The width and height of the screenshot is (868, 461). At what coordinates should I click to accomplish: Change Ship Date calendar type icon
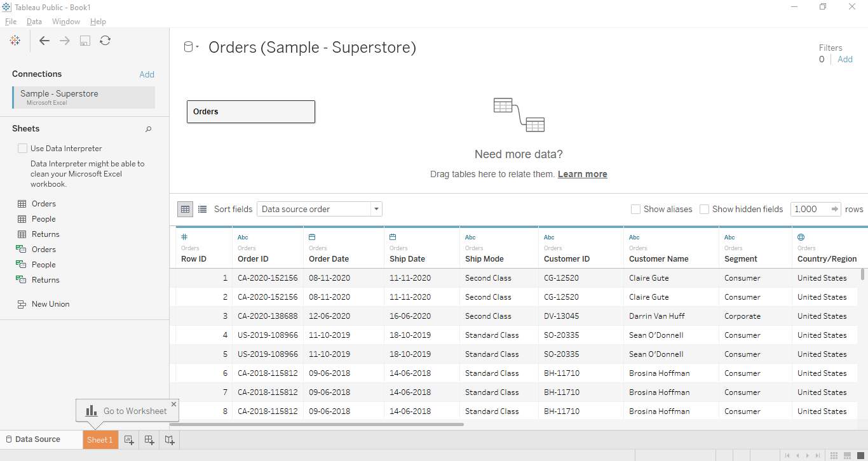[393, 237]
